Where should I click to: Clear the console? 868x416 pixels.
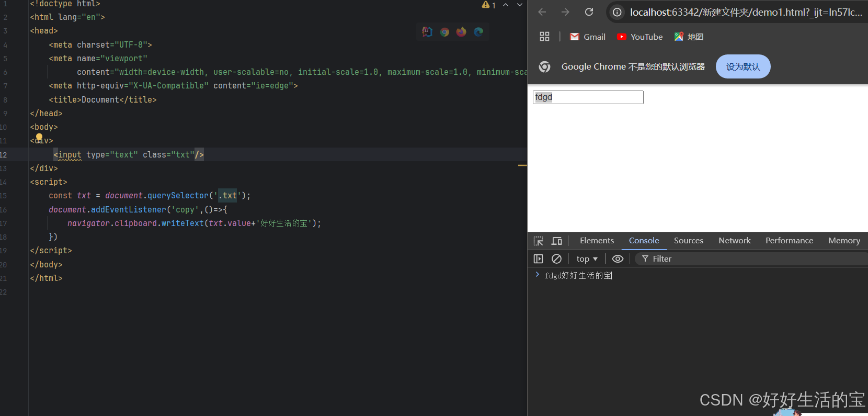click(x=557, y=259)
